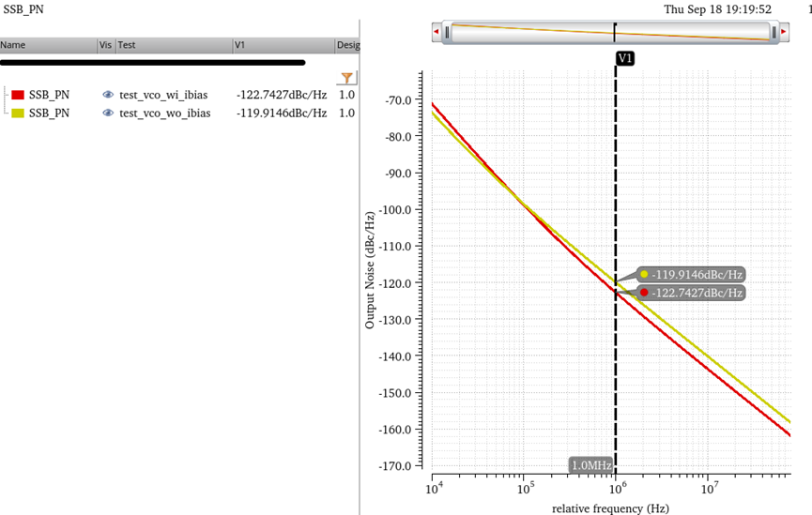Select the V1 marker flag above plot
812x515 pixels.
[625, 58]
